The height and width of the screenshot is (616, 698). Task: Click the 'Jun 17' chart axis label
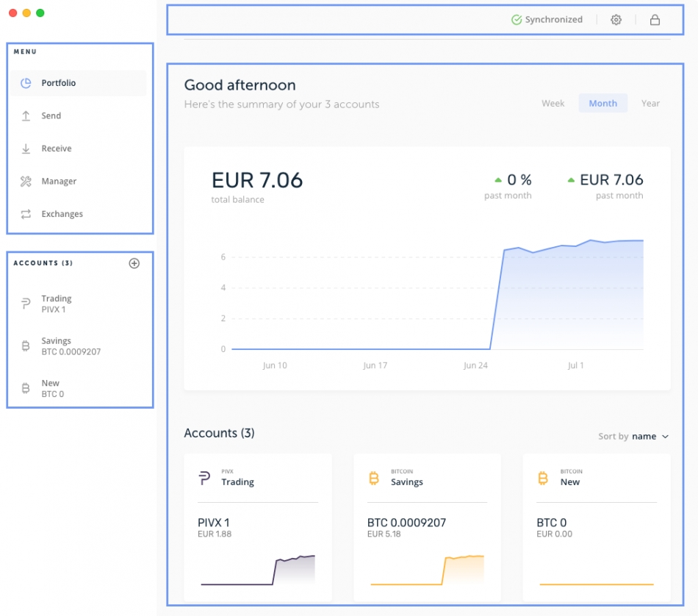(x=375, y=365)
